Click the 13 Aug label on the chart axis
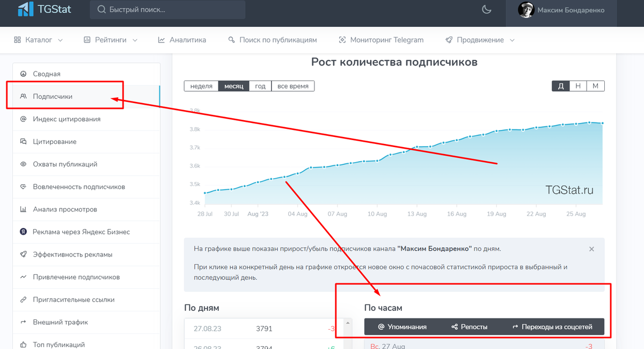This screenshot has width=644, height=349. click(416, 214)
